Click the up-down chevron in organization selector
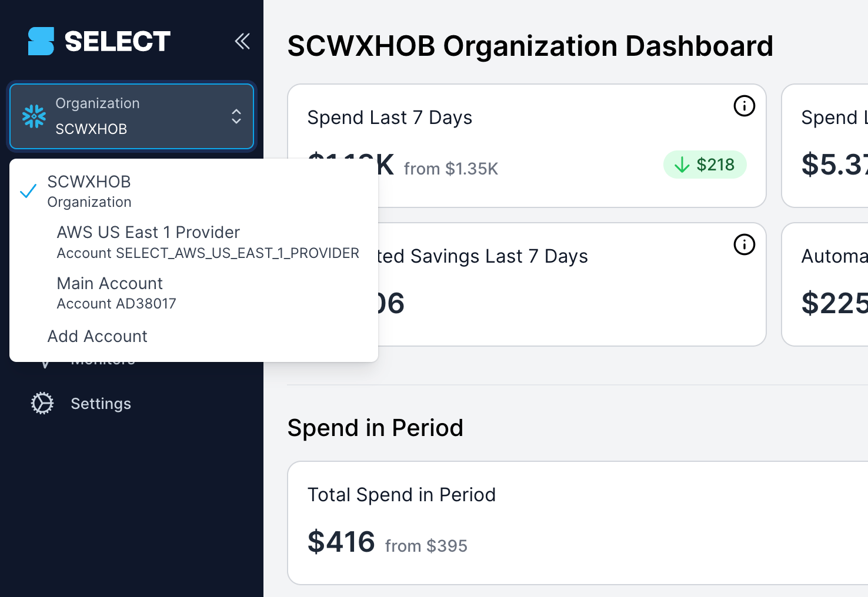The height and width of the screenshot is (597, 868). [x=236, y=116]
